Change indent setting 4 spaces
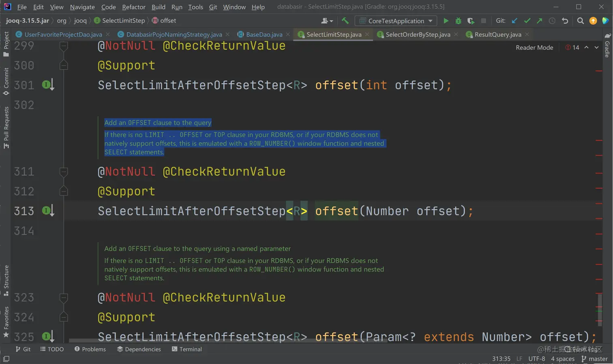 pyautogui.click(x=563, y=359)
